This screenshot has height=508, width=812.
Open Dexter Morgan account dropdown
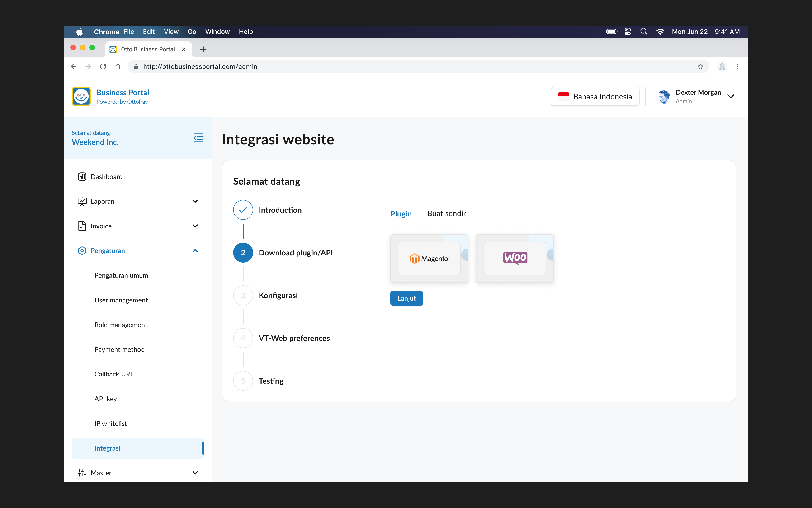pos(730,96)
